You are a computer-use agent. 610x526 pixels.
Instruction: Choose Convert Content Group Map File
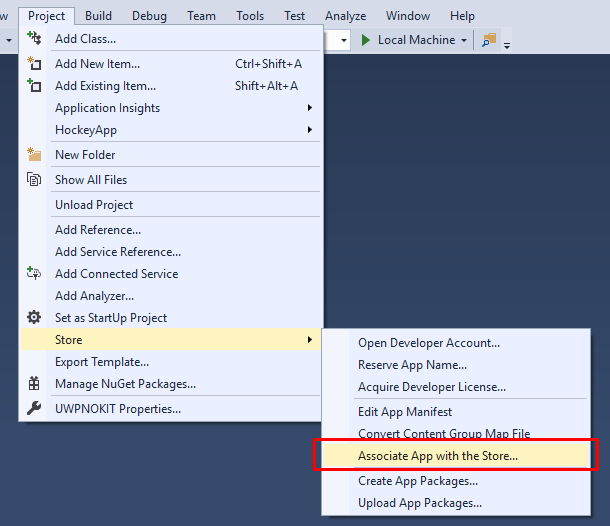click(x=456, y=433)
